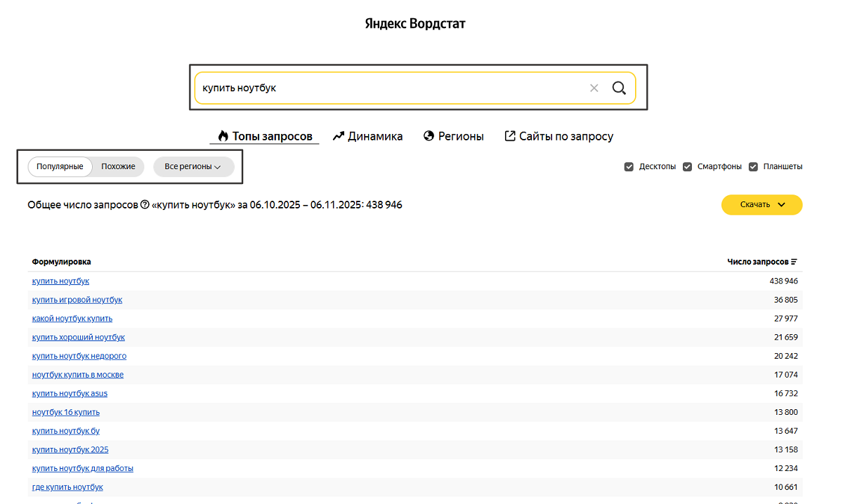Screen dimensions: 843x504
Task: Open the купить игровой ноутбук query link
Action: pyautogui.click(x=77, y=300)
